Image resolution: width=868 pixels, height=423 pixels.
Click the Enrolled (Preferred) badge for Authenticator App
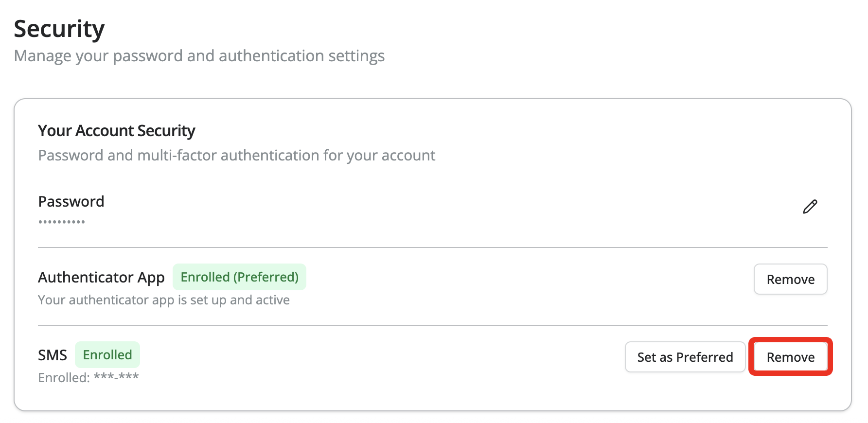click(239, 277)
